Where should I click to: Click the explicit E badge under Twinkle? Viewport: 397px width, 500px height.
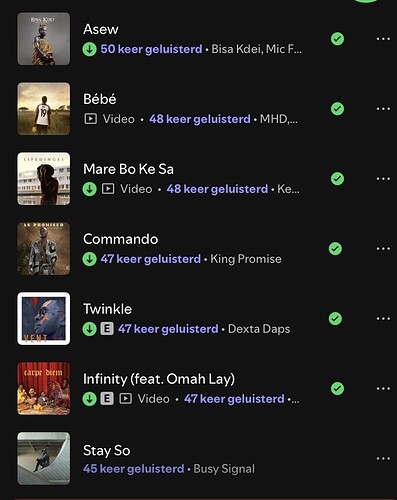point(107,329)
